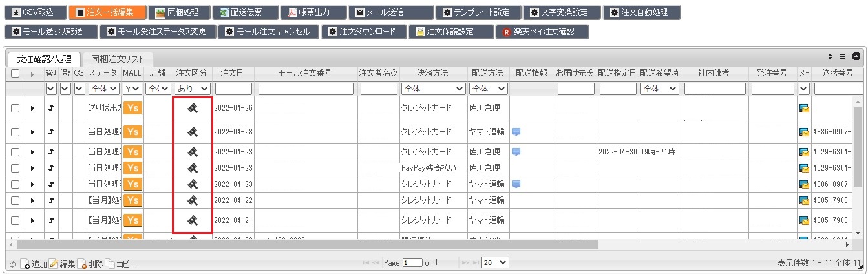Toggle the select-all checkbox in the header row
The height and width of the screenshot is (274, 868).
pyautogui.click(x=15, y=73)
